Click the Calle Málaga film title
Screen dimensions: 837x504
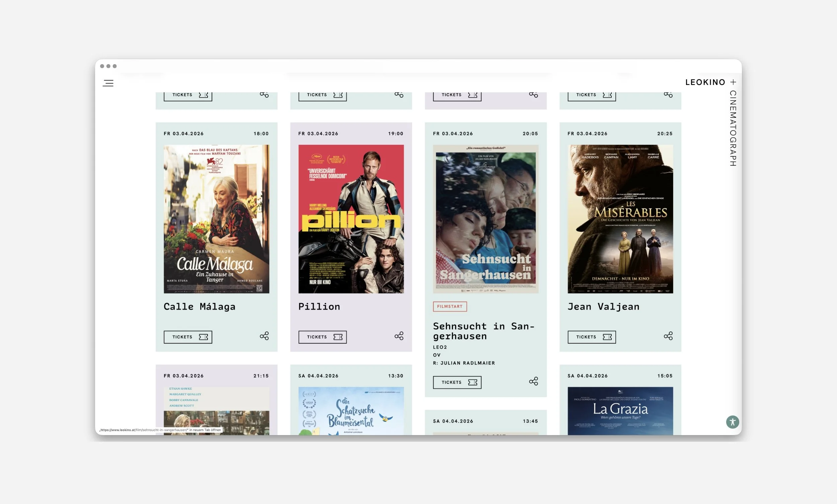click(x=200, y=306)
